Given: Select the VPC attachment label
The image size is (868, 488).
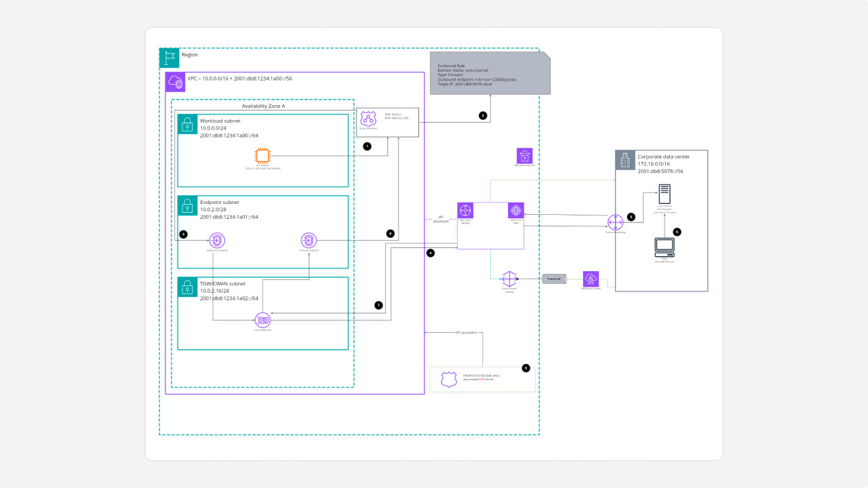Looking at the screenshot, I should (441, 221).
